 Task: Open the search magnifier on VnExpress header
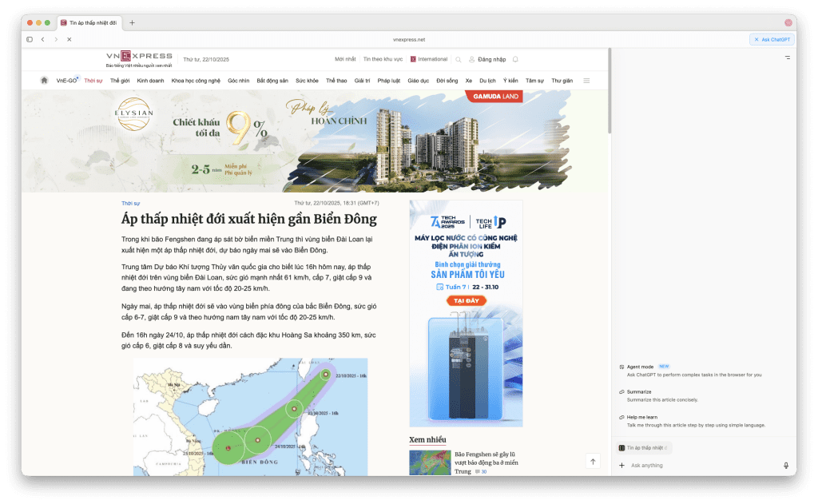[458, 59]
